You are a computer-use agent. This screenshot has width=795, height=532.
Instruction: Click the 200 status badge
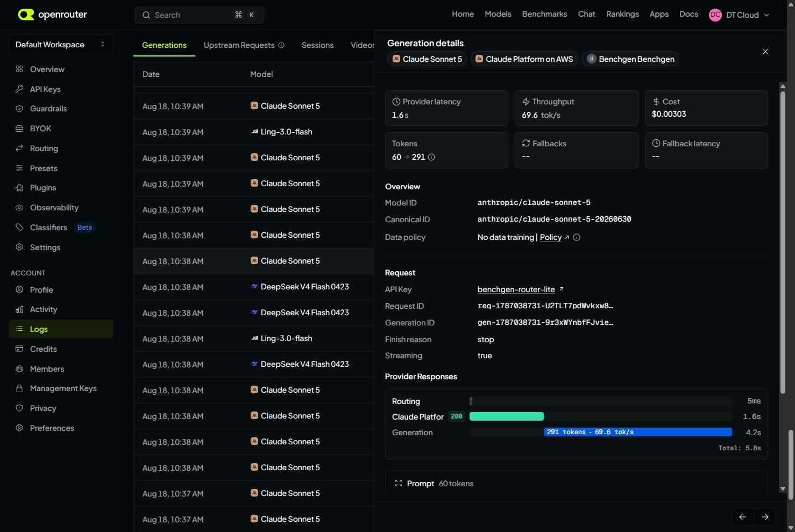point(457,416)
